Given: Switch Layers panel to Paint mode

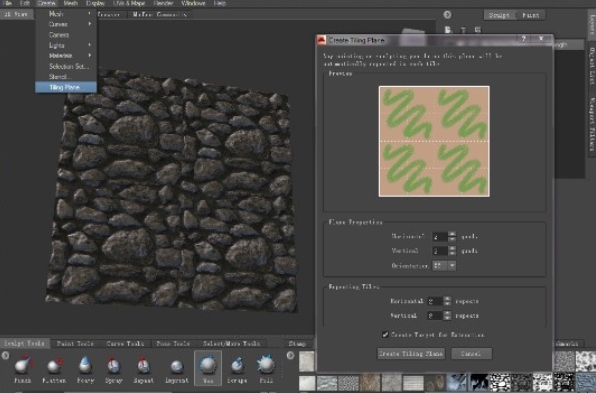Looking at the screenshot, I should [531, 15].
